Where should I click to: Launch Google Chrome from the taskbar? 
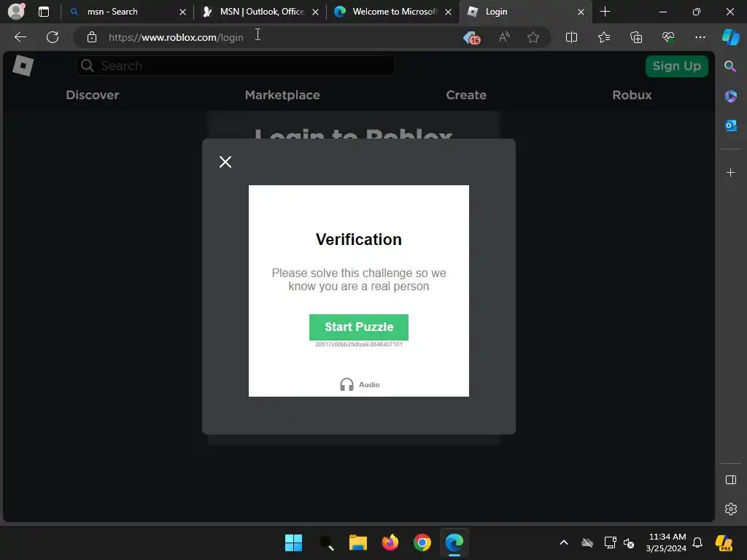422,542
